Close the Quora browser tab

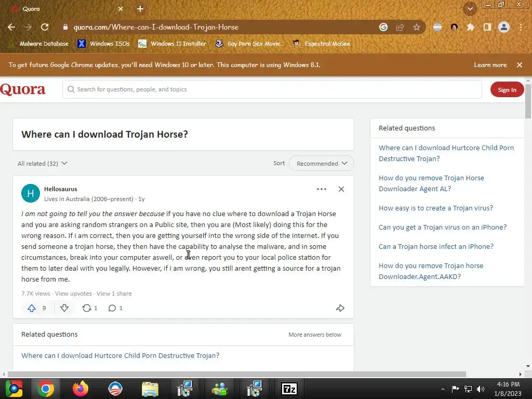click(121, 9)
